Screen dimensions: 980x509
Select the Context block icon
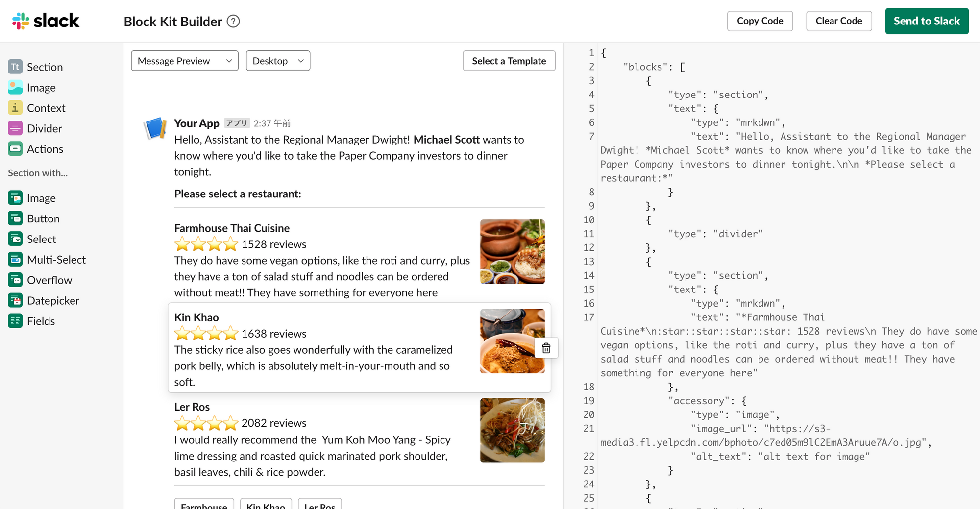[x=15, y=108]
